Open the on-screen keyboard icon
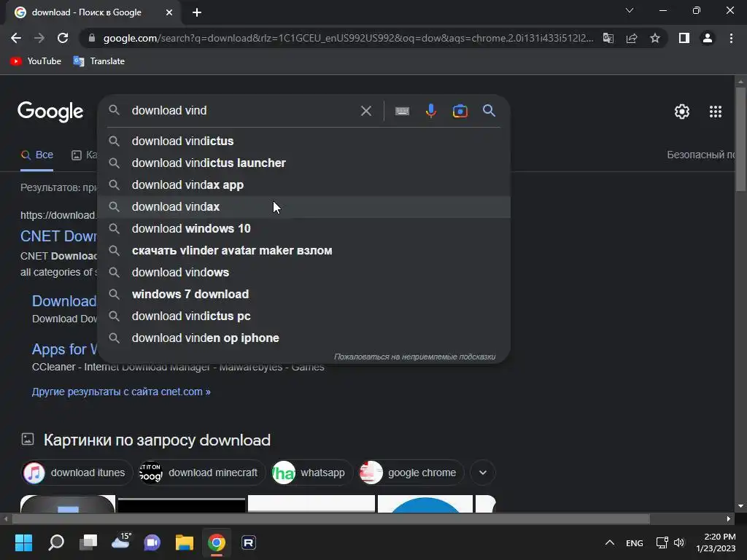The image size is (747, 560). coord(402,111)
